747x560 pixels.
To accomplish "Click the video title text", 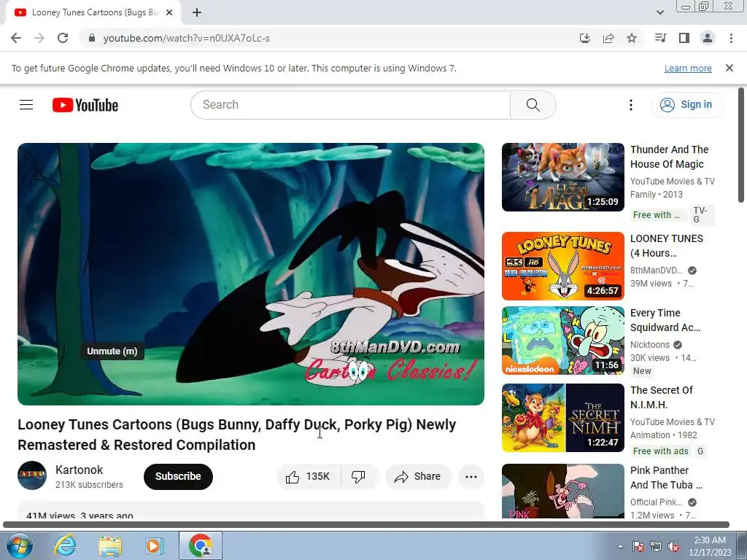I will pos(237,435).
